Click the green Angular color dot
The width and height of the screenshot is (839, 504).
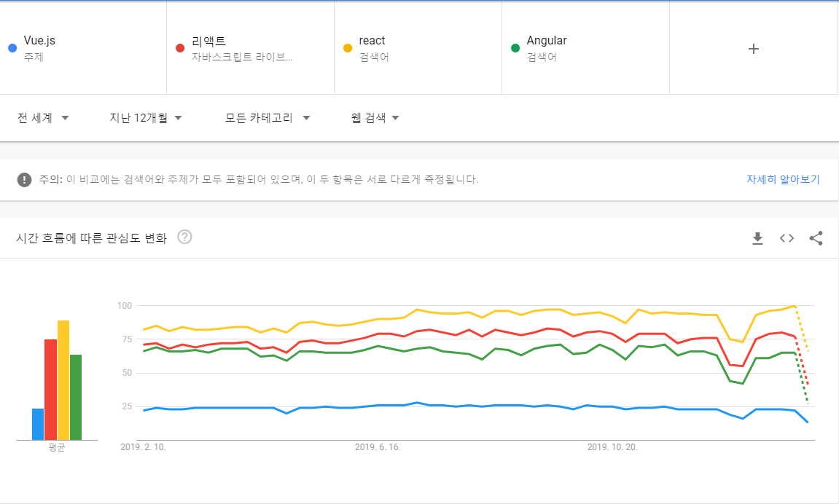coord(515,48)
